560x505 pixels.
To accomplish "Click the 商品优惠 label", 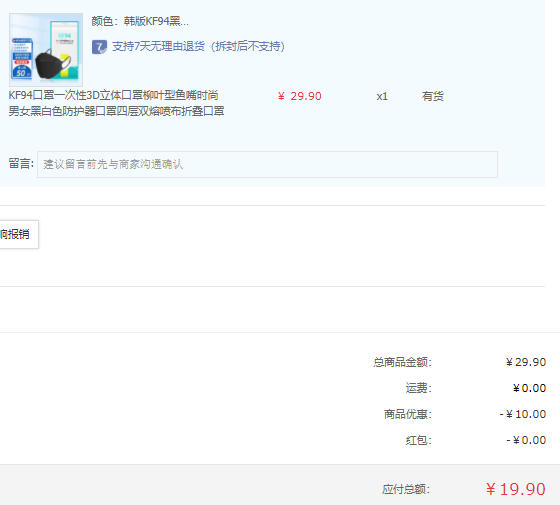I will pyautogui.click(x=408, y=414).
